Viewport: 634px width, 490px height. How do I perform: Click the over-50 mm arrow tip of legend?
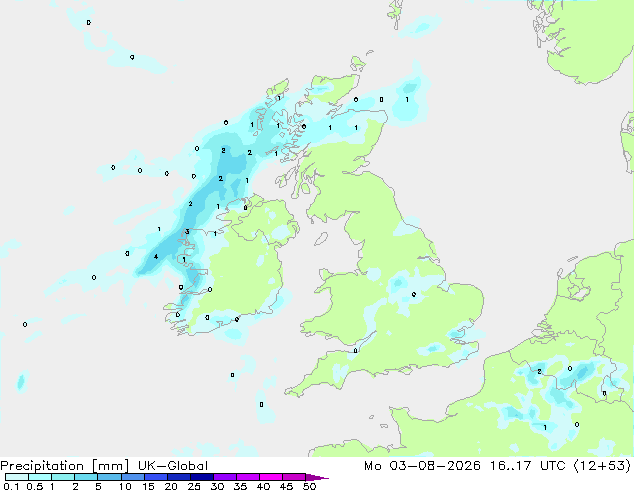coord(317,477)
